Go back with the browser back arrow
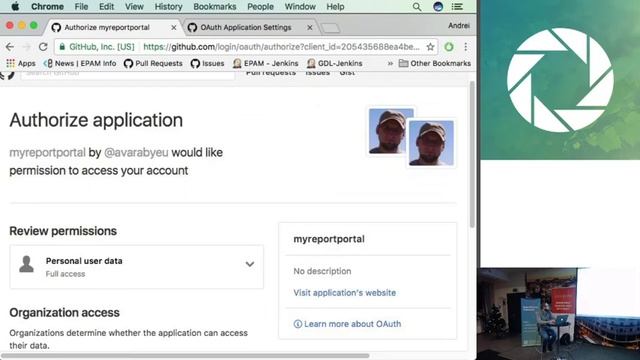This screenshot has width=640, height=360. 10,47
